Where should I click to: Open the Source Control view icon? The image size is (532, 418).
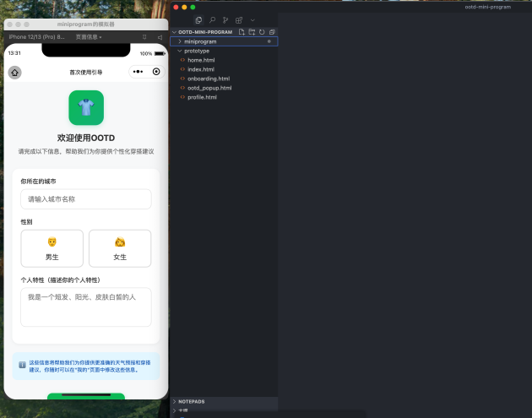[x=225, y=19]
